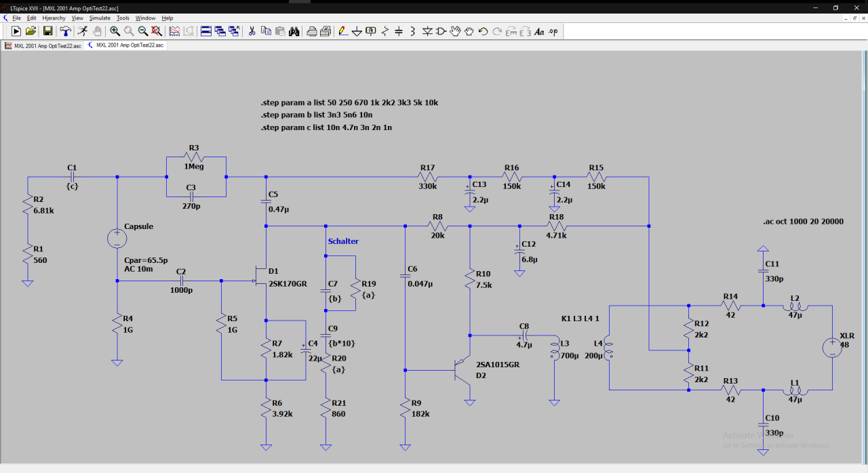Click the '3.92k' value of R6
The width and height of the screenshot is (868, 473).
(282, 413)
